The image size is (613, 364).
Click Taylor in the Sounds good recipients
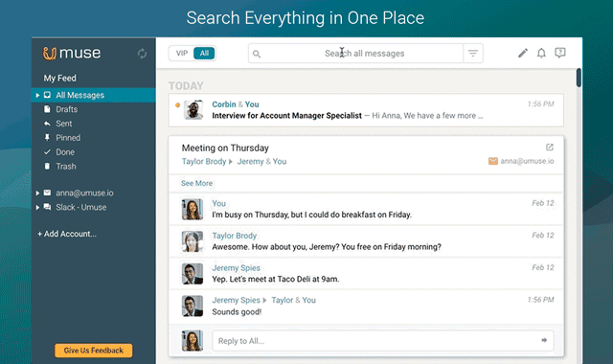283,300
